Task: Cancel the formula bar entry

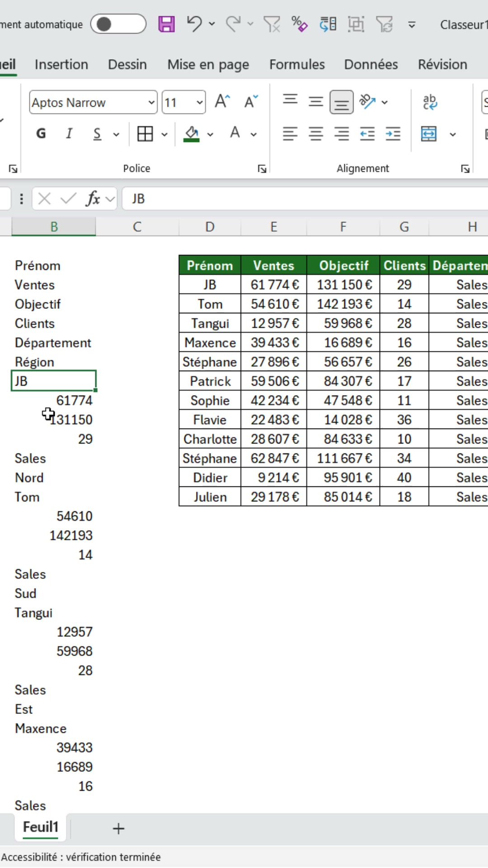Action: (44, 198)
